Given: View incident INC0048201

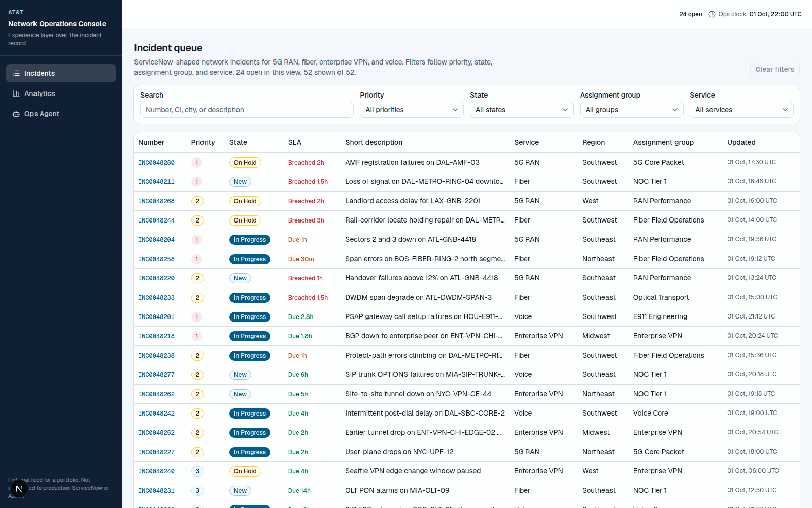Looking at the screenshot, I should coord(156,317).
